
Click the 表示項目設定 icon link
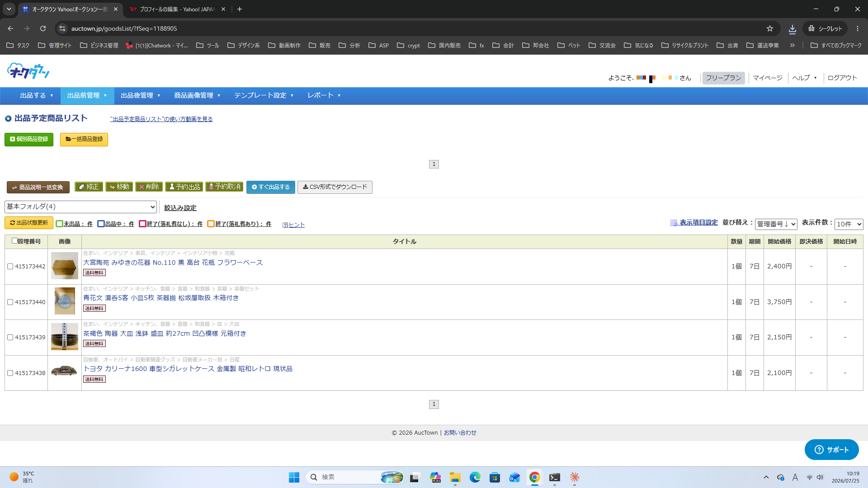(694, 223)
